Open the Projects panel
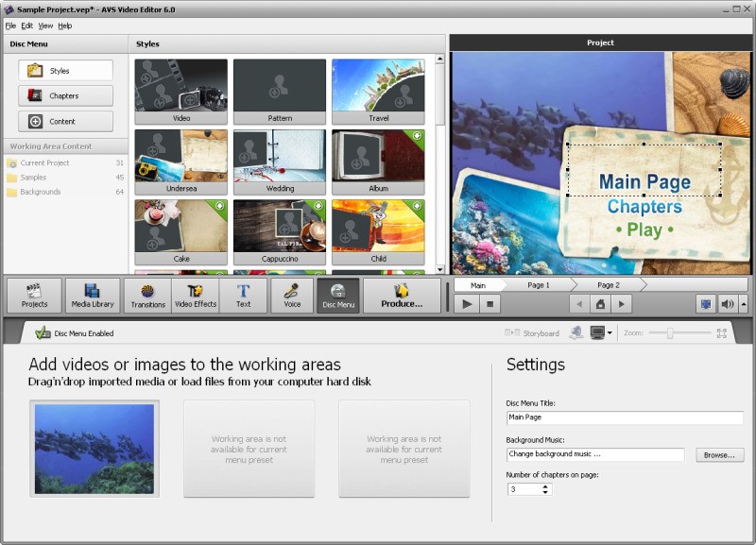This screenshot has height=545, width=756. 35,295
